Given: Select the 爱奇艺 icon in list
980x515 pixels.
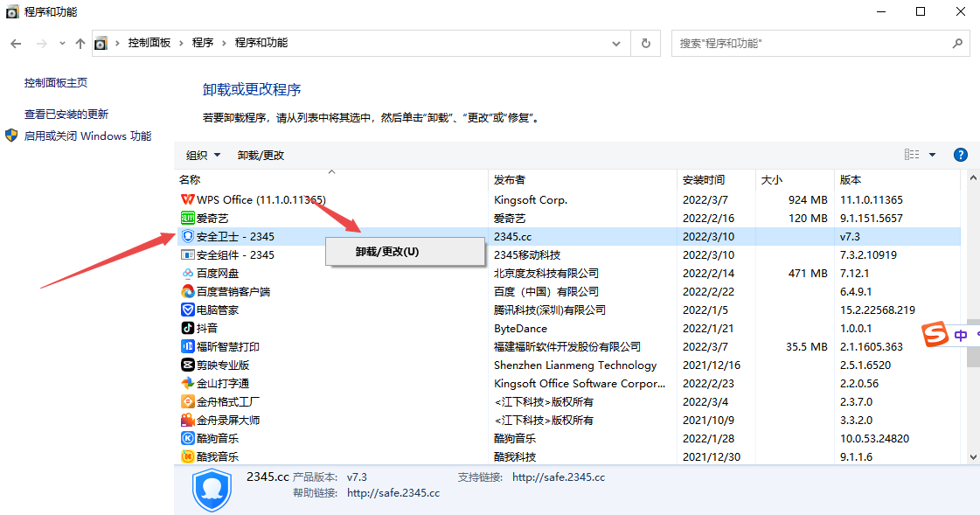Looking at the screenshot, I should coord(187,219).
